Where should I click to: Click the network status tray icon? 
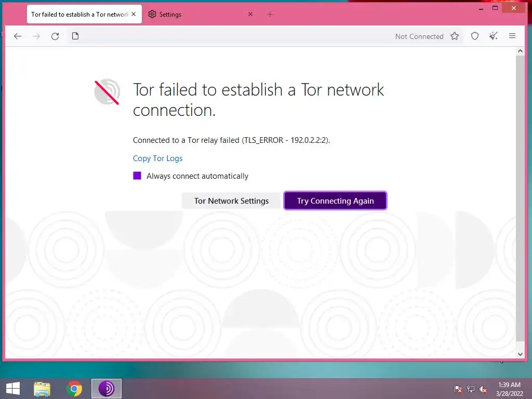click(x=471, y=389)
